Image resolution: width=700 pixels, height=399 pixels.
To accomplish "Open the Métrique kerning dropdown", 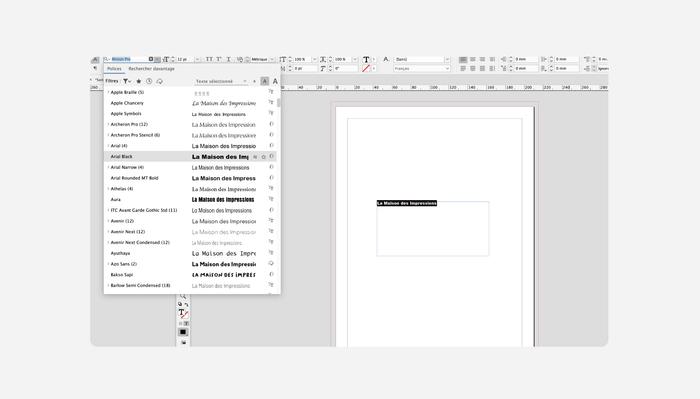I will coord(272,59).
